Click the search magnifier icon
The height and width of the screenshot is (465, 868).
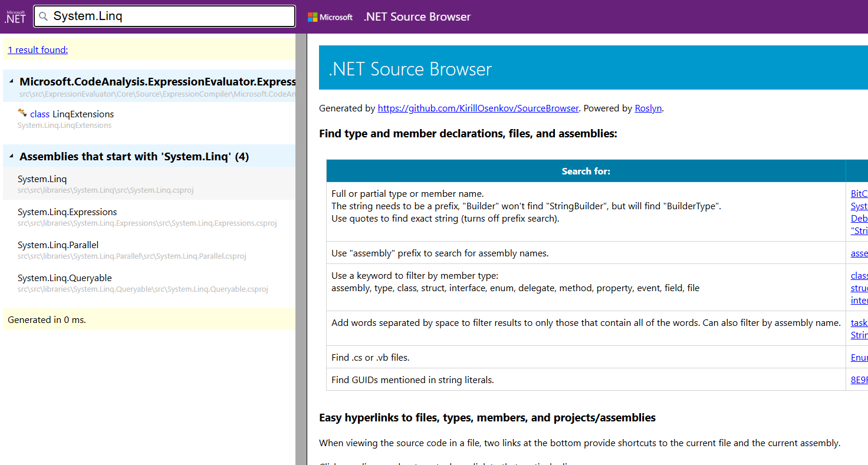(43, 17)
